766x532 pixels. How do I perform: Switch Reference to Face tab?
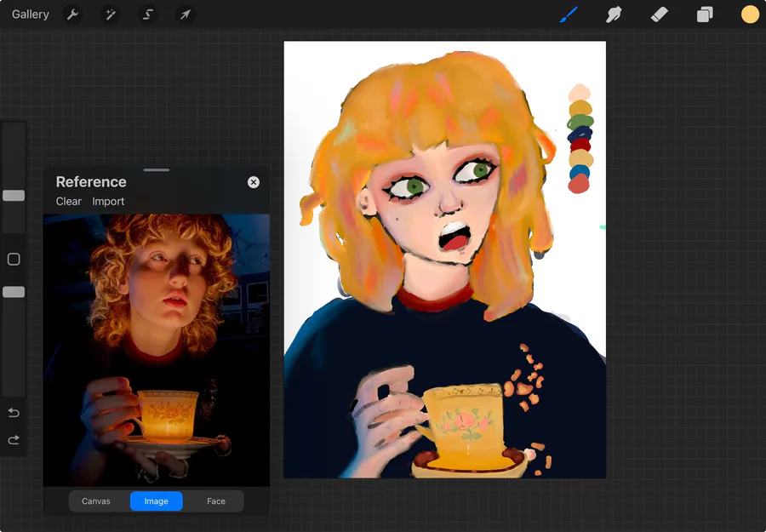(x=216, y=501)
